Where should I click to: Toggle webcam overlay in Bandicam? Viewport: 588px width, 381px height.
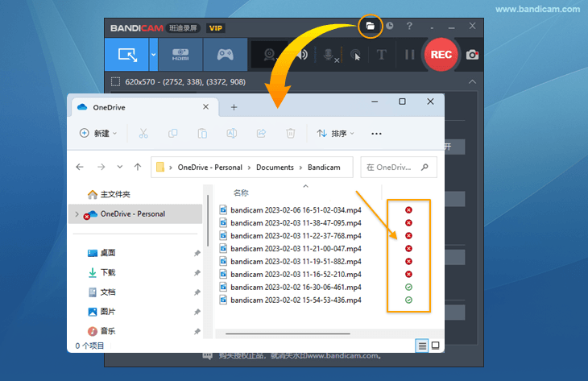pyautogui.click(x=269, y=55)
